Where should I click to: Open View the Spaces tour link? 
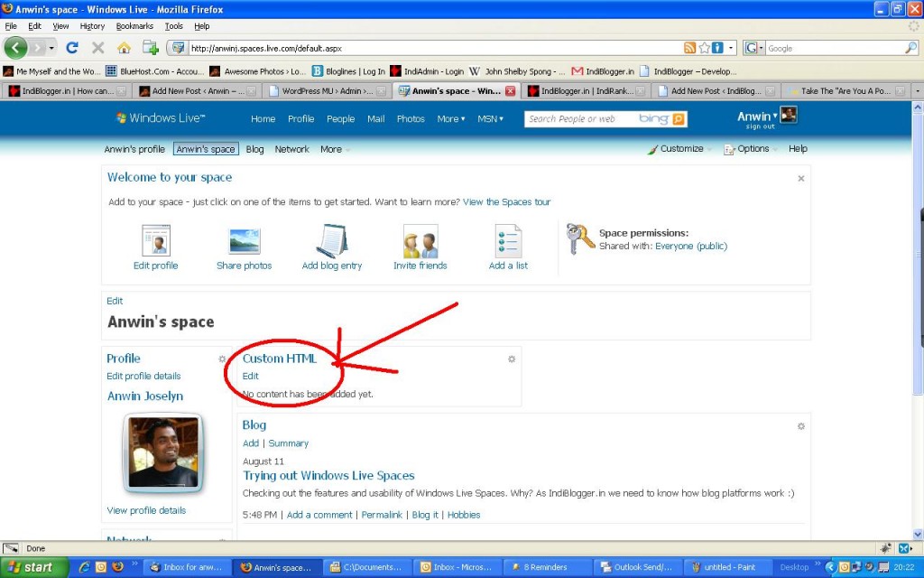[506, 201]
